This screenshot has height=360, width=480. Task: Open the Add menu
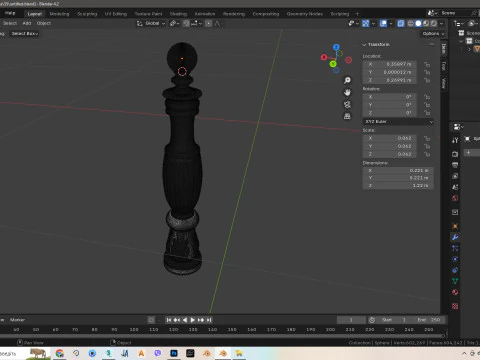coord(27,23)
